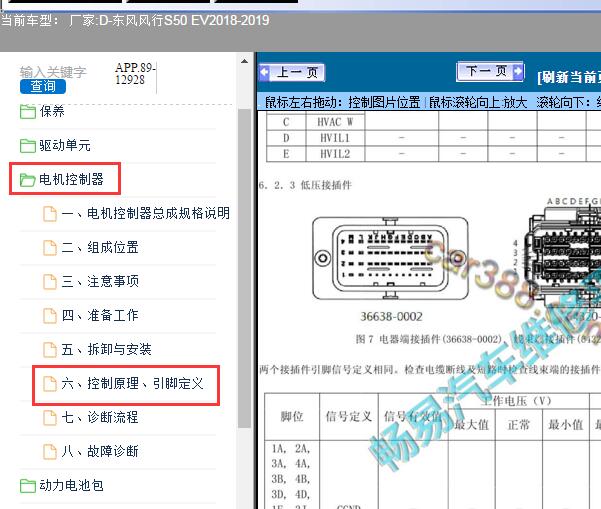601x509 pixels.
Task: Open 八、故障诊断 document
Action: click(x=100, y=451)
